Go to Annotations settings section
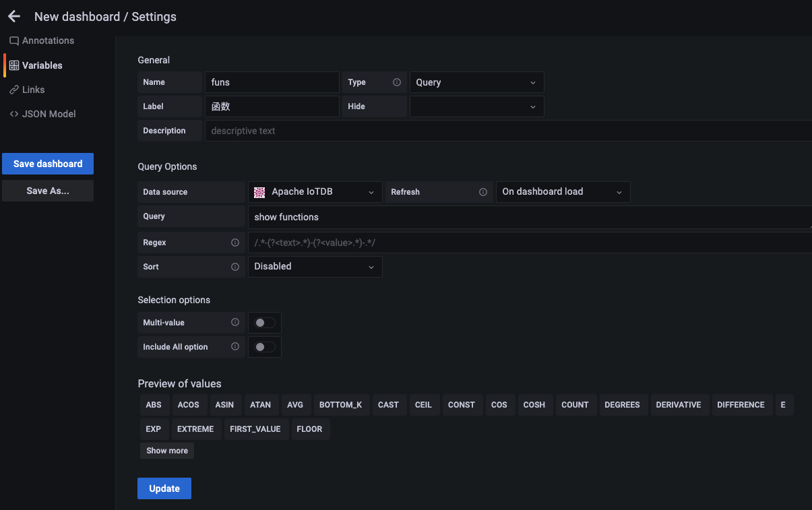812x510 pixels. pyautogui.click(x=48, y=40)
